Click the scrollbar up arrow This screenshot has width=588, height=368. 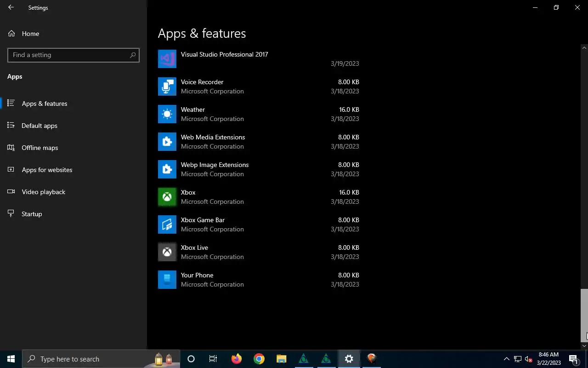point(584,48)
